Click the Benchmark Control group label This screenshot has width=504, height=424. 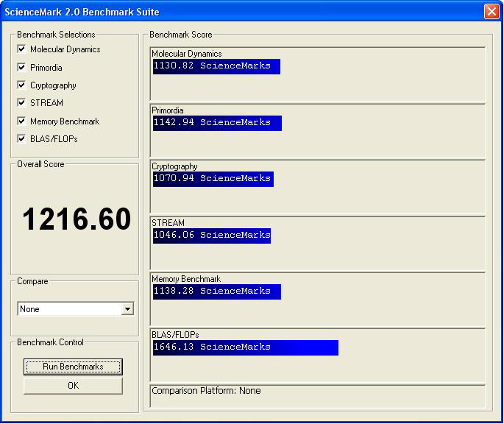[x=51, y=342]
